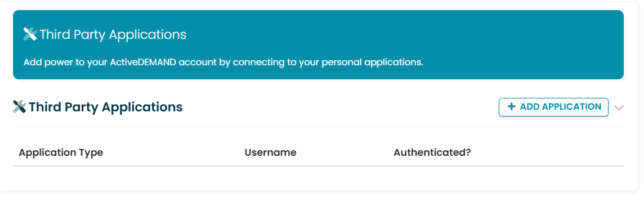Image resolution: width=644 pixels, height=207 pixels.
Task: Click the divider line under the section heading
Action: [x=318, y=127]
